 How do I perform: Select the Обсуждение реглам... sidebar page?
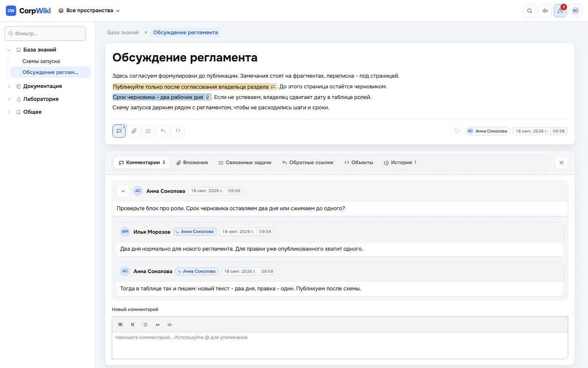tap(51, 72)
